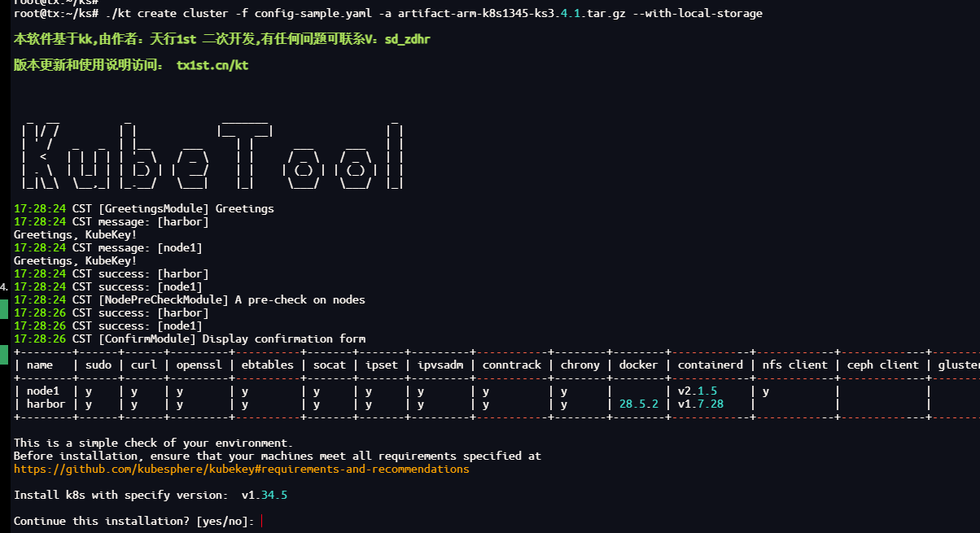Click the 17:28:24 success: [node1] line
The image size is (980, 533).
[108, 286]
